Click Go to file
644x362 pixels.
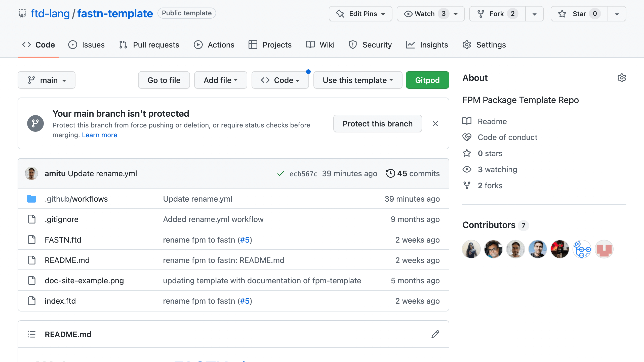[164, 80]
